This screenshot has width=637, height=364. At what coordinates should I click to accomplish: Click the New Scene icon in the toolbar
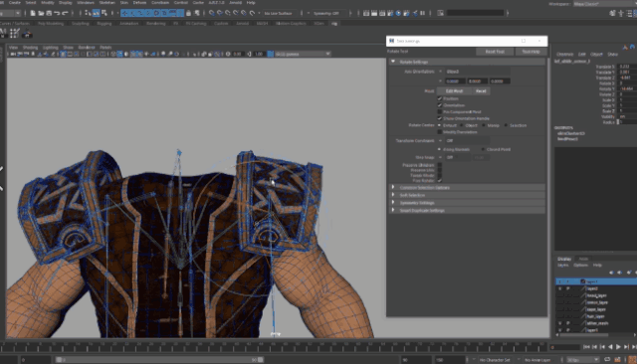(33, 13)
